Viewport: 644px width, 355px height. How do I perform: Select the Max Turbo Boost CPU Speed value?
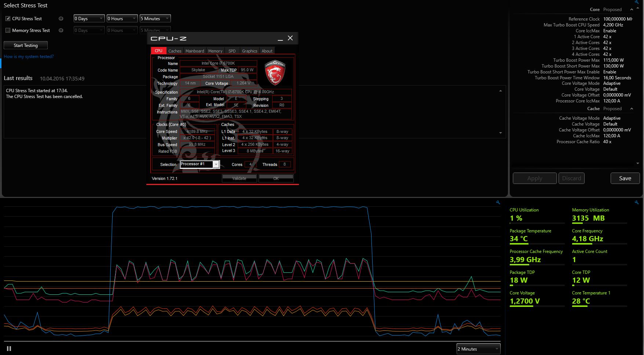pos(613,25)
